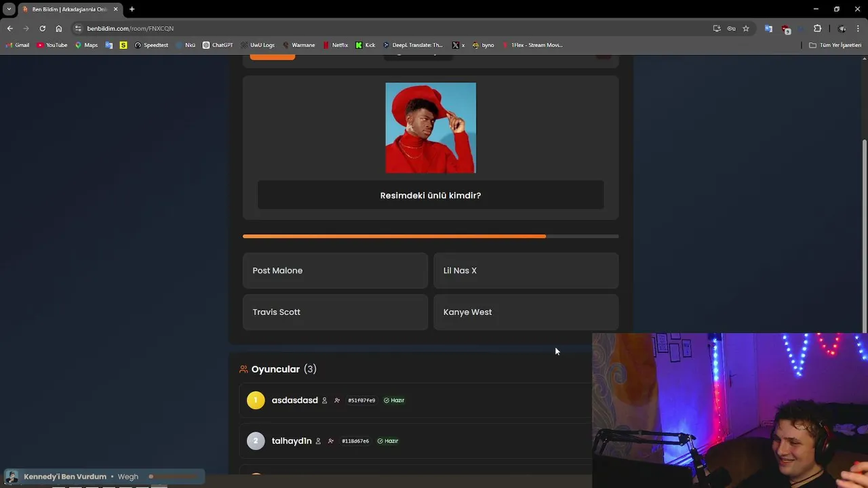
Task: Click the person icon next to talhayd1n
Action: (x=318, y=441)
